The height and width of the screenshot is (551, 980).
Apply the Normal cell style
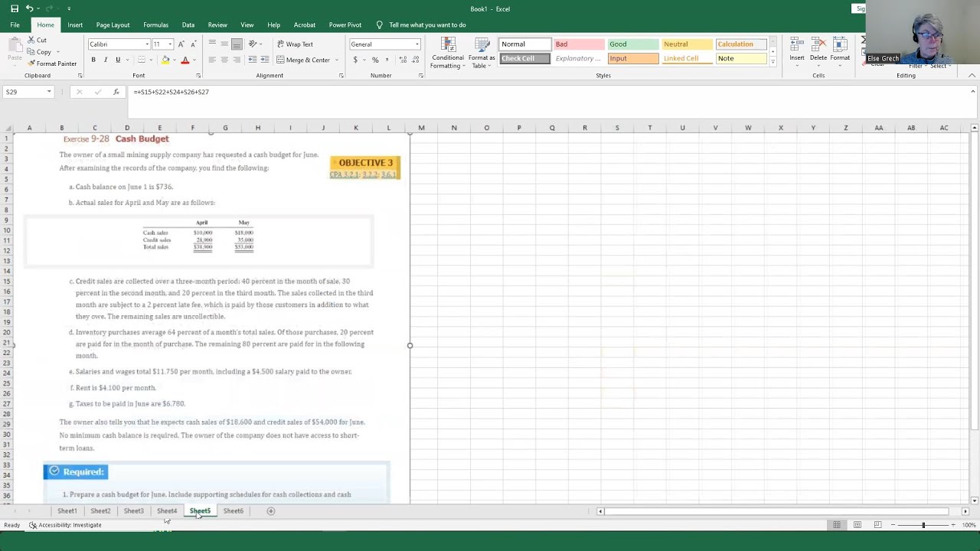[524, 44]
